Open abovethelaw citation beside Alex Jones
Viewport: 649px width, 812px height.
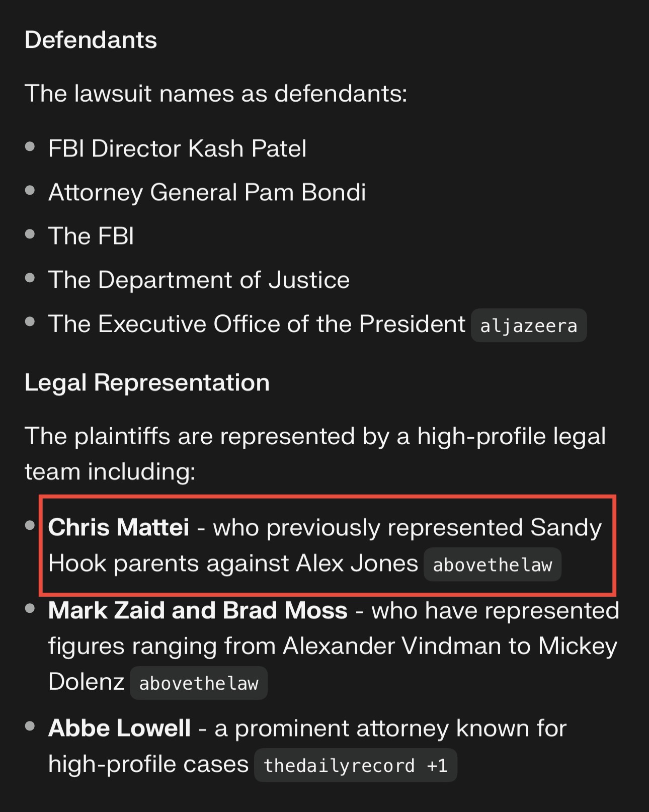(x=492, y=564)
